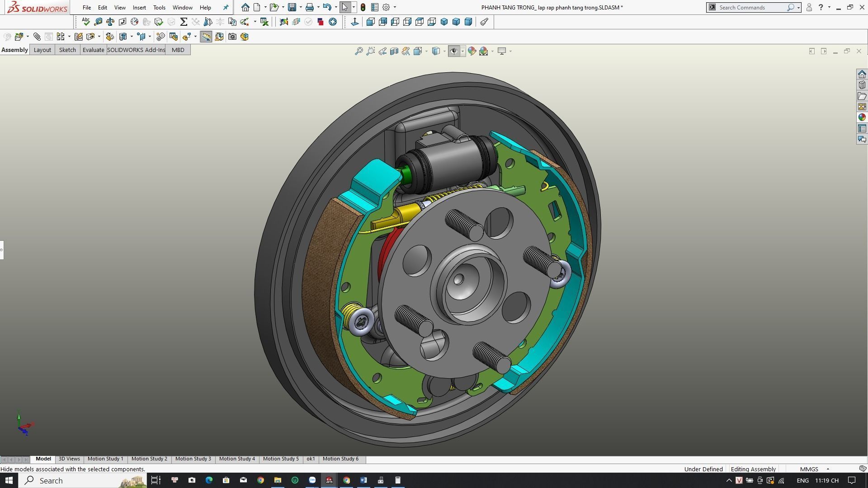868x488 pixels.
Task: Open the Zoom to Fit tool
Action: coord(359,51)
